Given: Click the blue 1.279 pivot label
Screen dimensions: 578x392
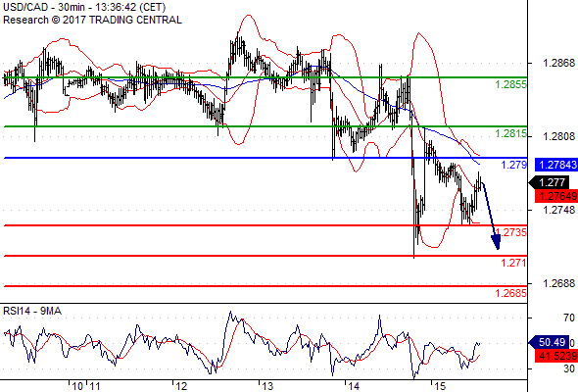Looking at the screenshot, I should 514,165.
